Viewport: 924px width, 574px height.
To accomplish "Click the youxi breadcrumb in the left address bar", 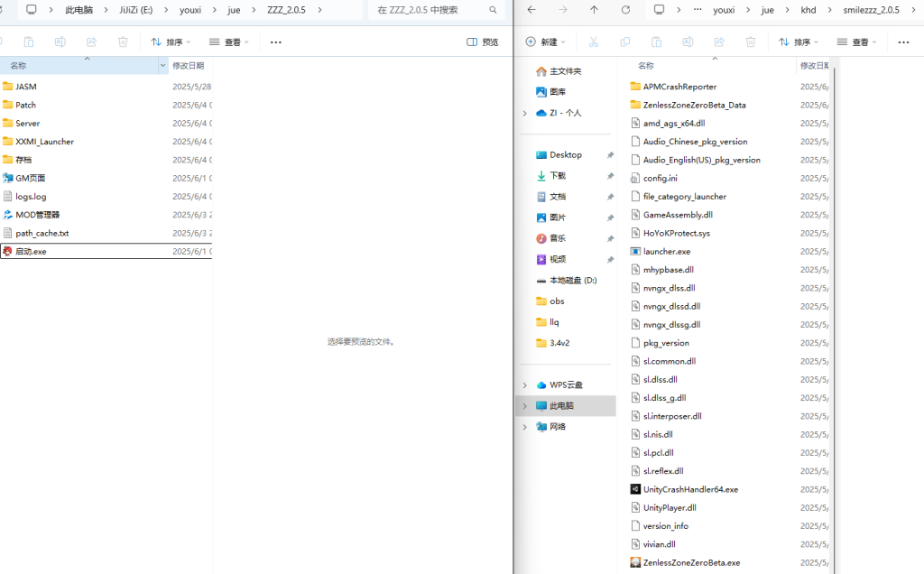I will pos(189,10).
